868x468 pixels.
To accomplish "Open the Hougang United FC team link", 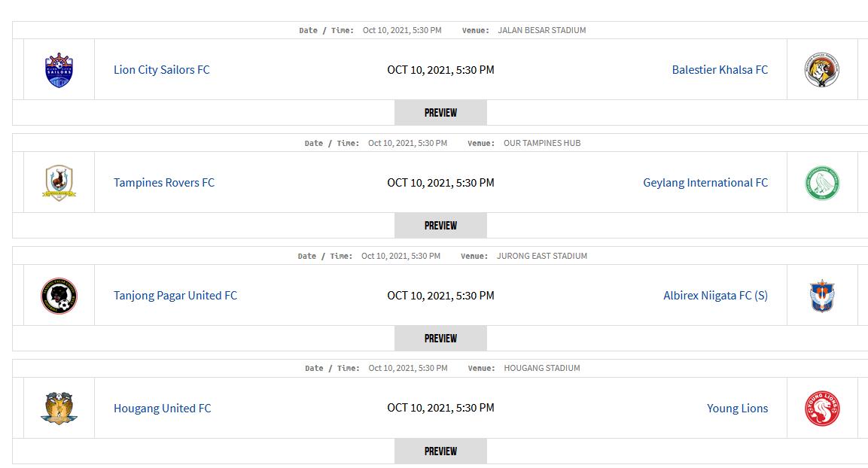I will click(x=162, y=409).
